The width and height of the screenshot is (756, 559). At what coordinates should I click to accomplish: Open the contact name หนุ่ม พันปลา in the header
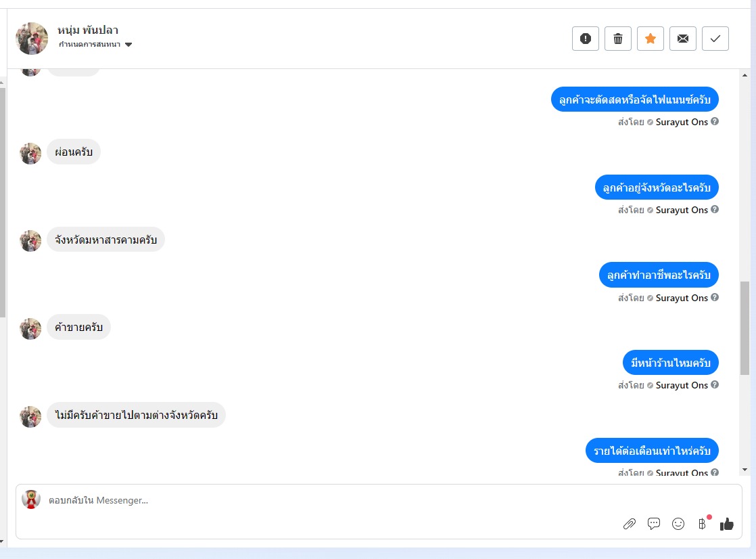pyautogui.click(x=88, y=30)
